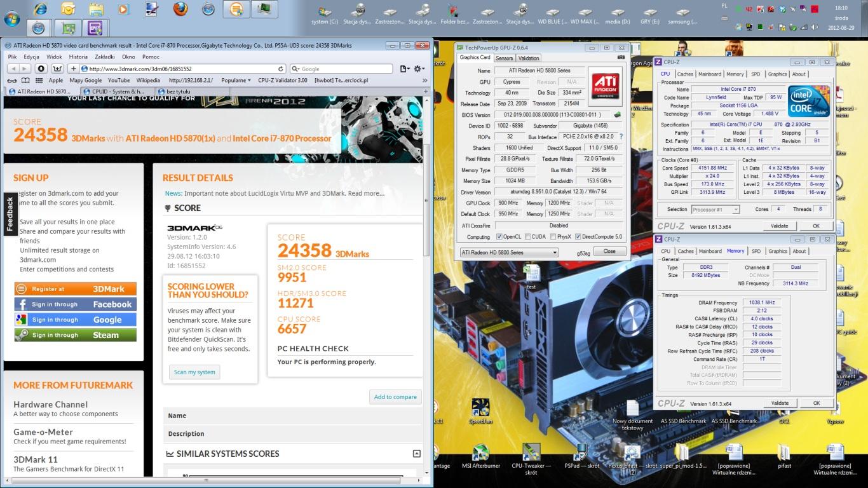Open Mainboard tab in top CPU-Z window
Viewport: 868px width, 488px height.
(x=710, y=74)
